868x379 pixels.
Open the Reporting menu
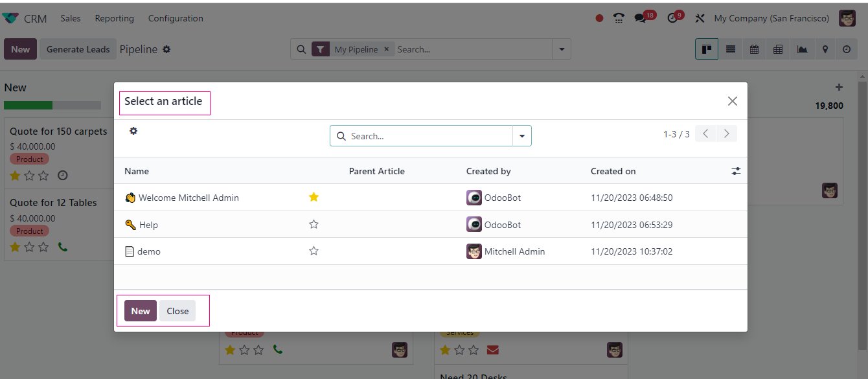[114, 18]
